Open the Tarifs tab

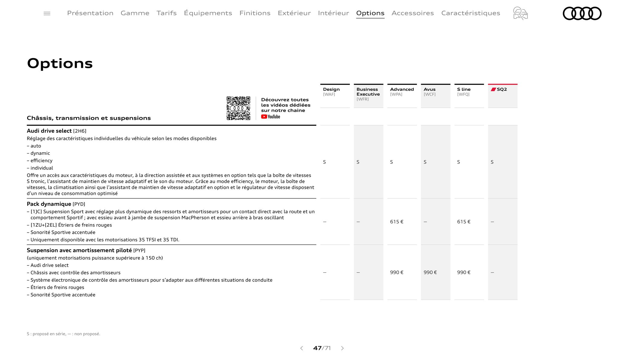coord(167,13)
